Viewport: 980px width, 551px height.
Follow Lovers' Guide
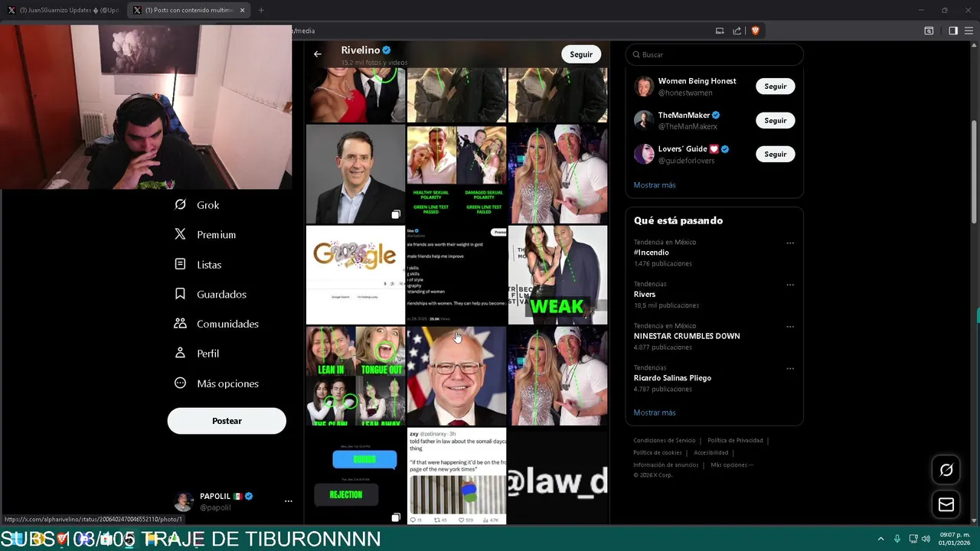tap(776, 154)
